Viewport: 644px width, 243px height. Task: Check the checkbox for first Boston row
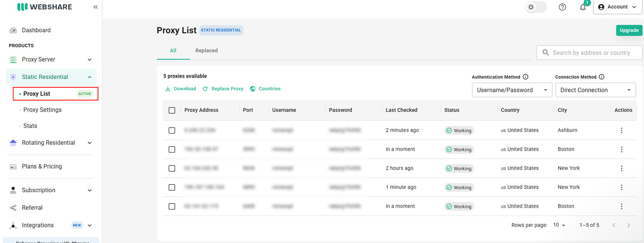coord(172,149)
